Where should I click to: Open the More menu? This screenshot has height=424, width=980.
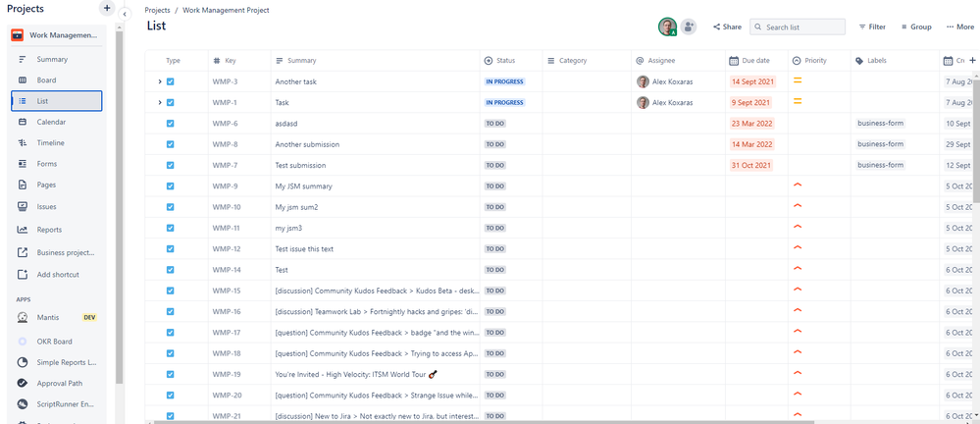click(x=960, y=26)
